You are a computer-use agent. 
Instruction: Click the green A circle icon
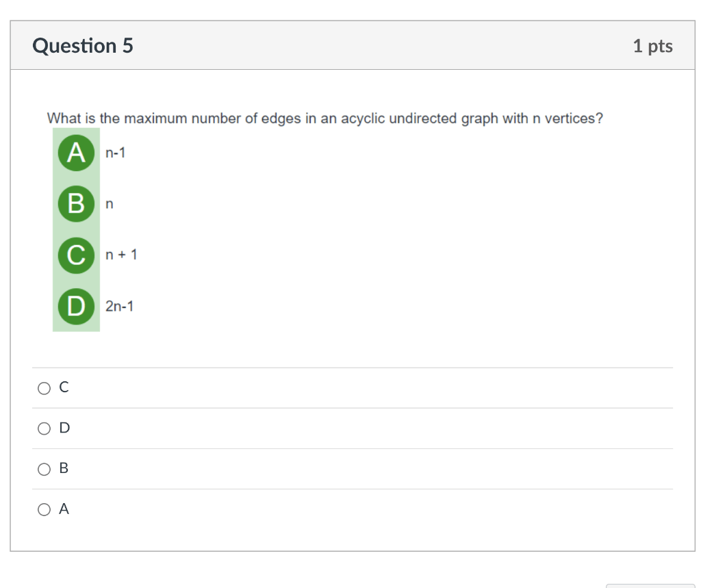coord(76,152)
